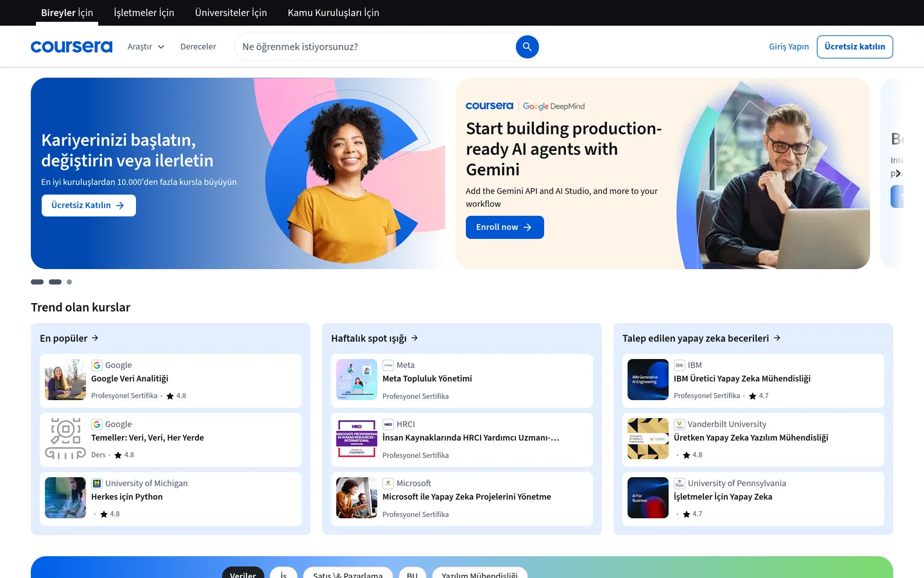Click the 4.8 star rating of Google Veri Analitiği
The width and height of the screenshot is (924, 578).
point(176,396)
